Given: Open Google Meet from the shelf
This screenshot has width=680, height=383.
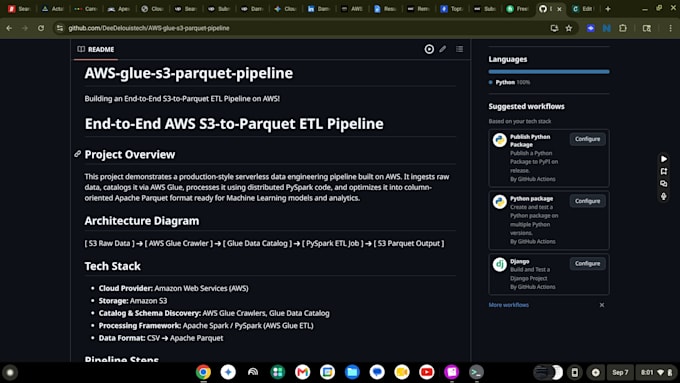Looking at the screenshot, I should coord(402,372).
